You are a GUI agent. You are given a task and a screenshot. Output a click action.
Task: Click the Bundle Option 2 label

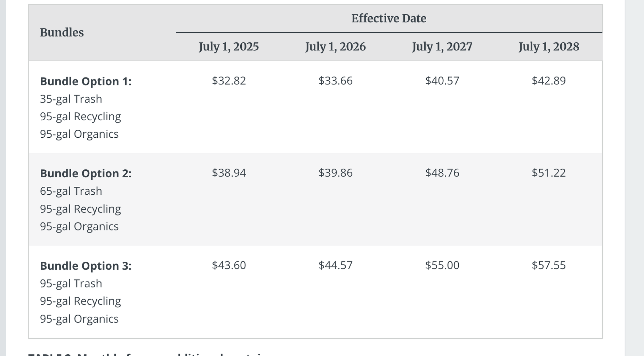86,173
